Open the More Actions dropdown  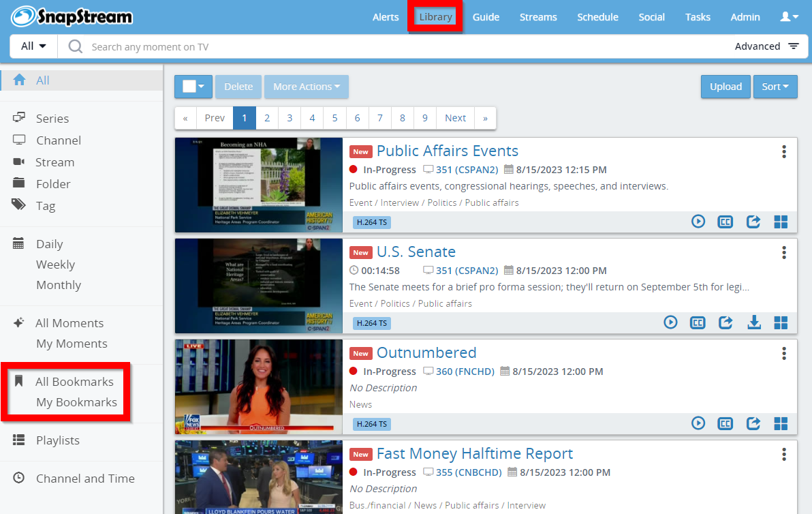click(x=307, y=87)
